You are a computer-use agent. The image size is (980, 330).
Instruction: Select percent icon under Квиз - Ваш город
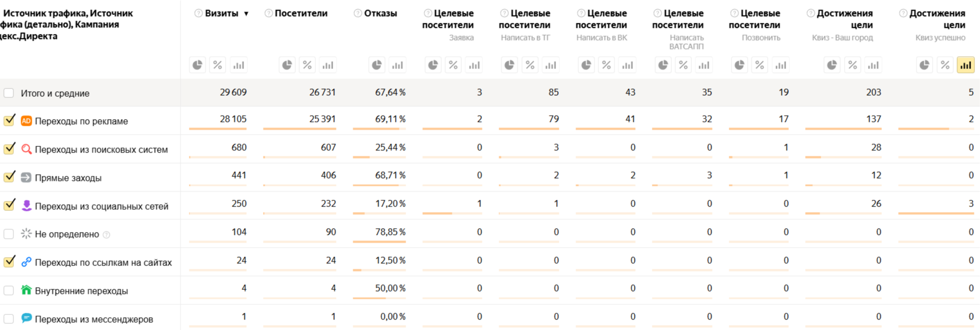pyautogui.click(x=852, y=65)
